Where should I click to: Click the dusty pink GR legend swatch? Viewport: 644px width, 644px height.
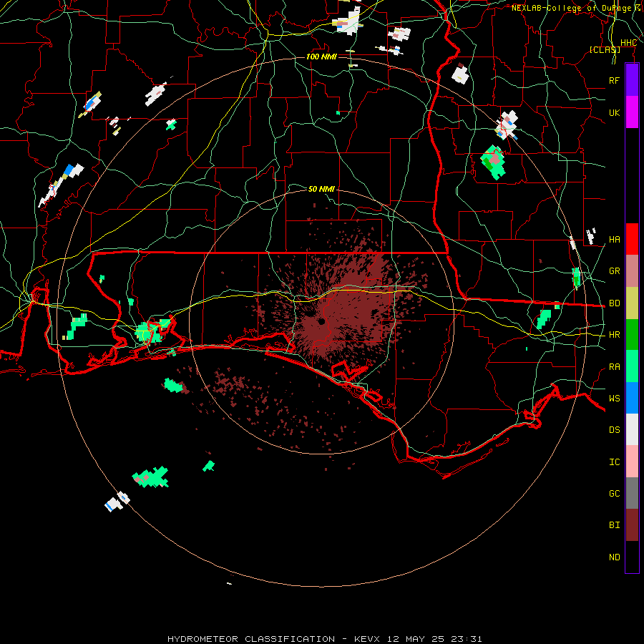[632, 270]
